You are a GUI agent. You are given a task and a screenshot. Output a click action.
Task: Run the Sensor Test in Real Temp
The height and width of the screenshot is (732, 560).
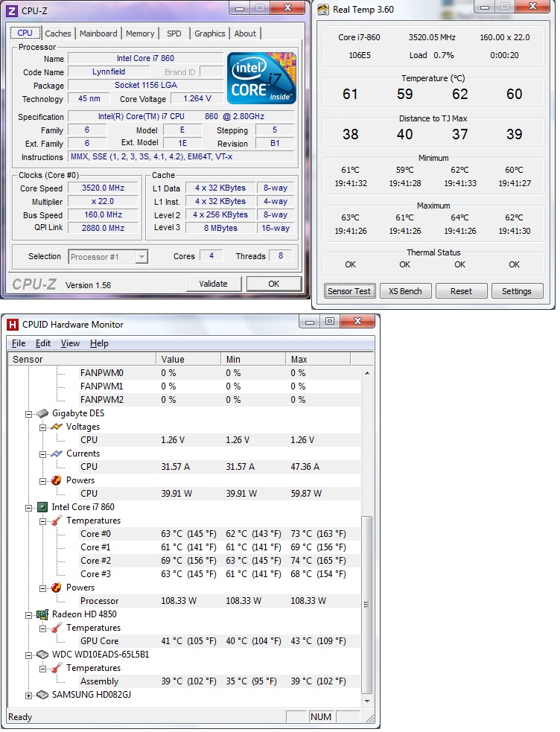pos(349,291)
